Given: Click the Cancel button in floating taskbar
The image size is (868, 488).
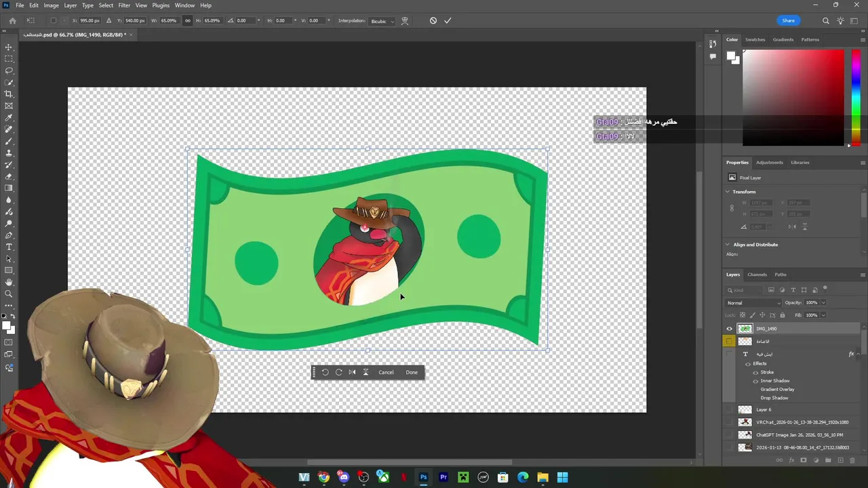Looking at the screenshot, I should click(x=386, y=372).
